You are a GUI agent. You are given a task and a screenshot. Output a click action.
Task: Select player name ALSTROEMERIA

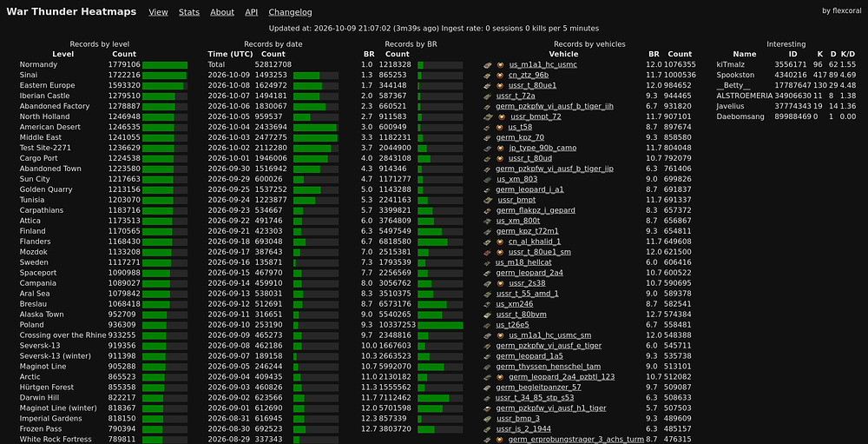745,96
